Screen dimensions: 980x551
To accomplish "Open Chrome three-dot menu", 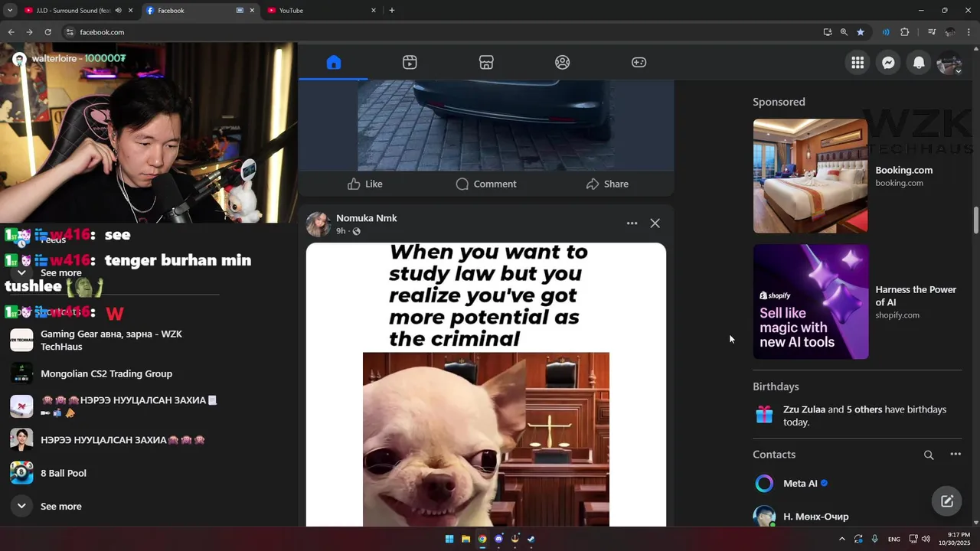I will click(x=969, y=32).
